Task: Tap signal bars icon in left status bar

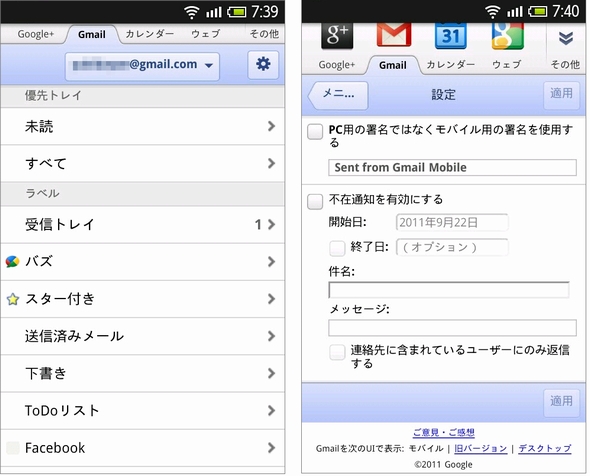Action: coord(213,12)
